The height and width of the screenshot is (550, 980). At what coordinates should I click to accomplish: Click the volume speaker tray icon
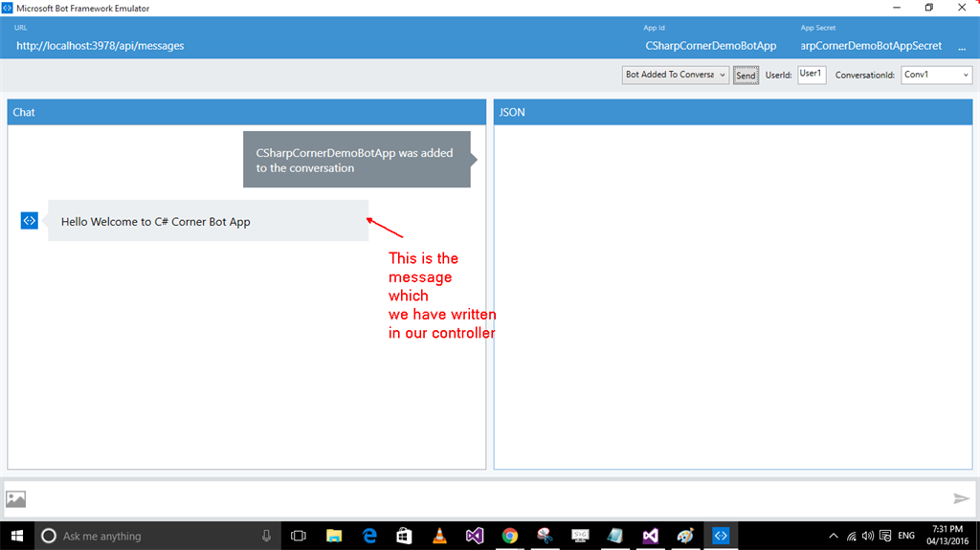[x=868, y=536]
